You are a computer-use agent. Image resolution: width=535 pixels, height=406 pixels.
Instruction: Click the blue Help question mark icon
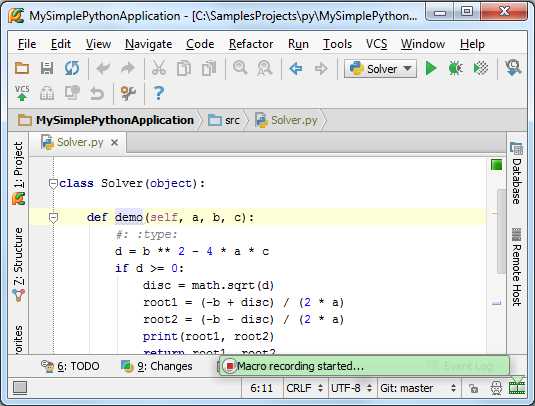click(159, 93)
